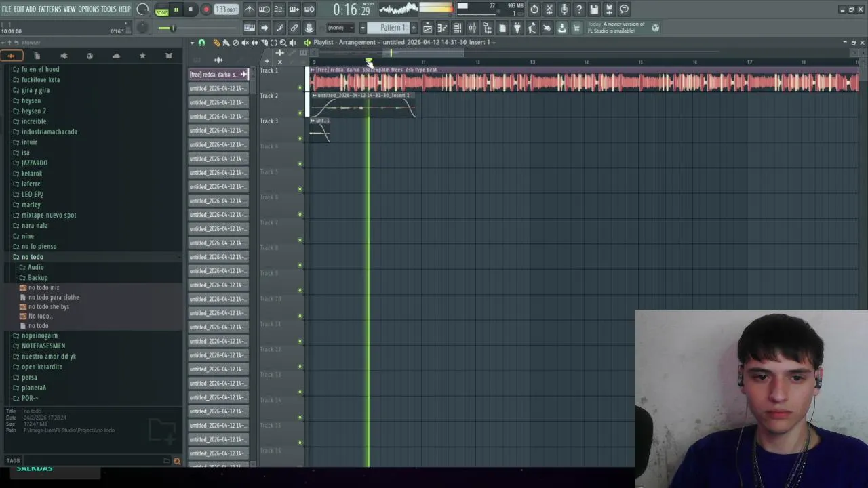Click the save floppy disk icon
The height and width of the screenshot is (488, 868).
[593, 9]
